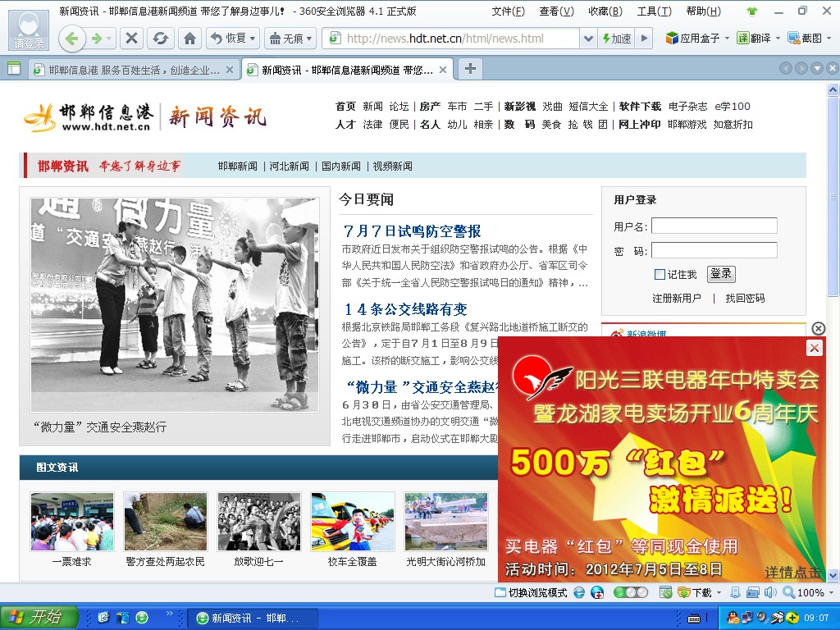
Task: Click the status bar speaker mute icon
Action: (770, 592)
